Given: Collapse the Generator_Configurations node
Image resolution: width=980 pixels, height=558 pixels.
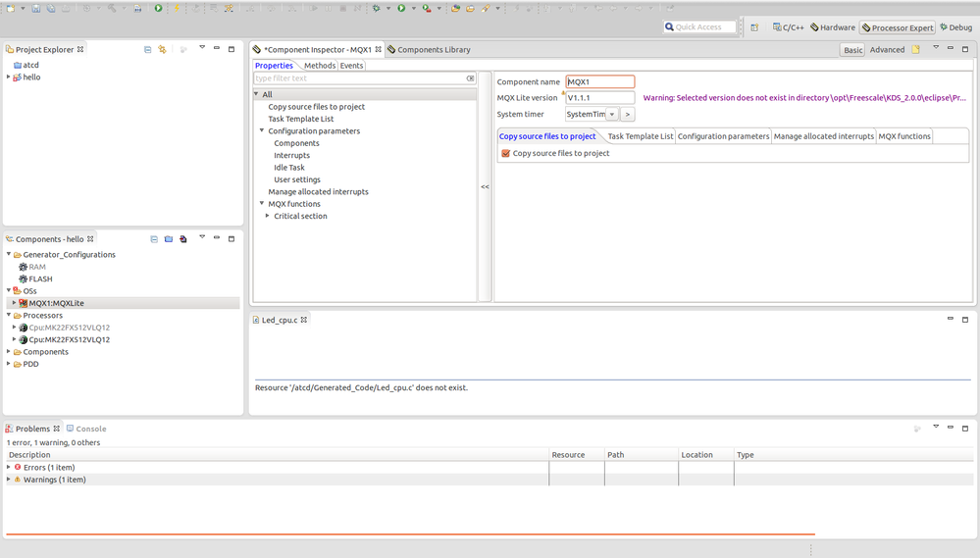Looking at the screenshot, I should coord(9,254).
